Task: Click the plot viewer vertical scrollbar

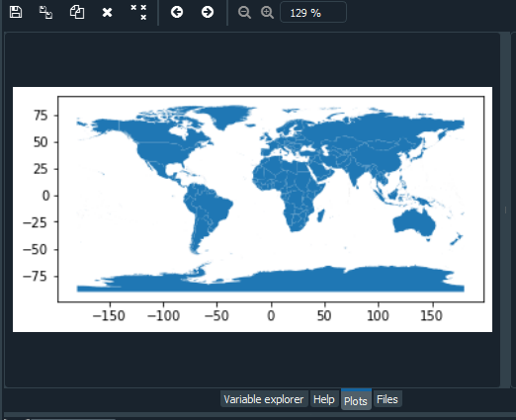Action: [x=504, y=210]
